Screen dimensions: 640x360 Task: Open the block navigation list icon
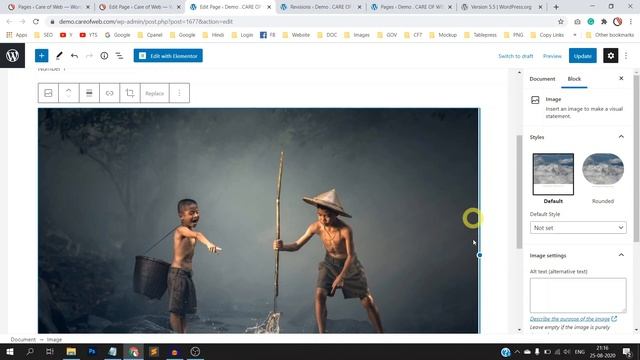[119, 56]
